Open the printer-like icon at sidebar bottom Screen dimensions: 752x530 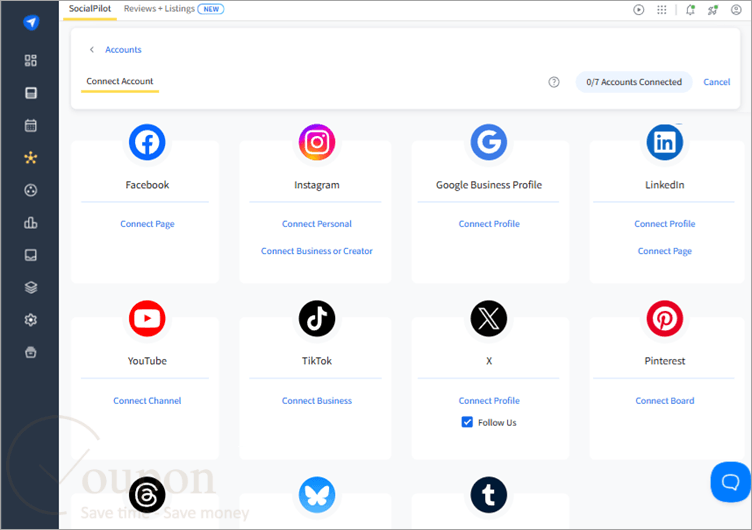[31, 353]
